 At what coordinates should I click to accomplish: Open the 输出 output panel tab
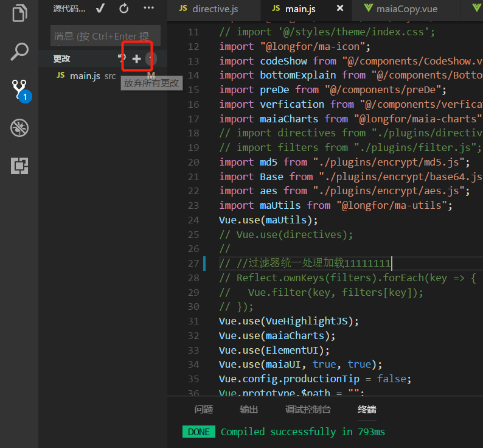click(x=249, y=410)
